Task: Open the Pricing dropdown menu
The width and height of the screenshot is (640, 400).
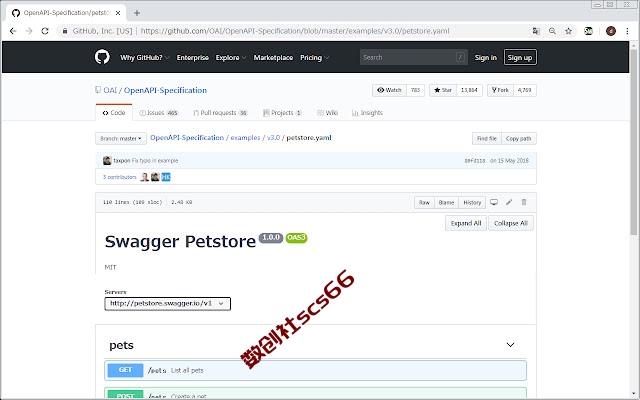Action: tap(314, 58)
